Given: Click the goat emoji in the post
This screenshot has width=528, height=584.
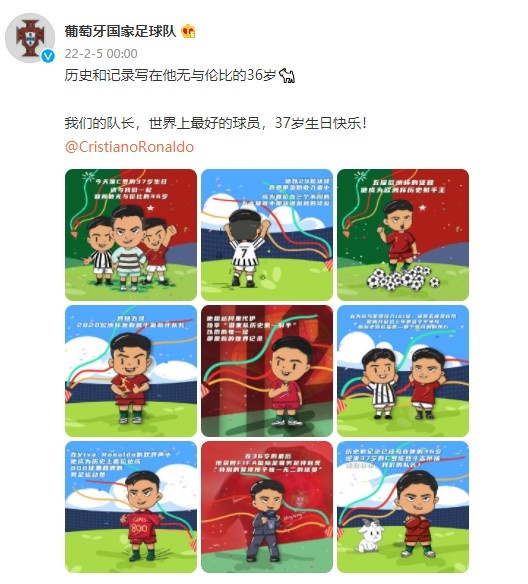Looking at the screenshot, I should click(x=287, y=76).
